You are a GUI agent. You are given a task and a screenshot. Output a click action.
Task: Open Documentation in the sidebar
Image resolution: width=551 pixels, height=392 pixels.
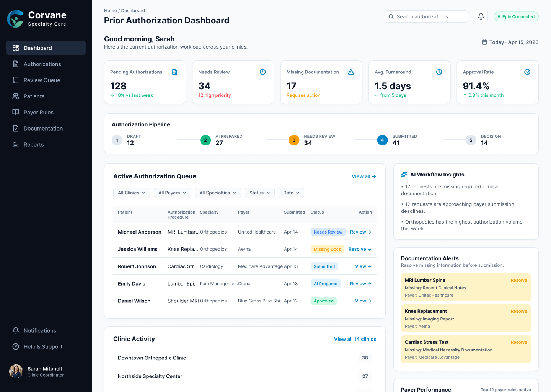[x=46, y=128]
